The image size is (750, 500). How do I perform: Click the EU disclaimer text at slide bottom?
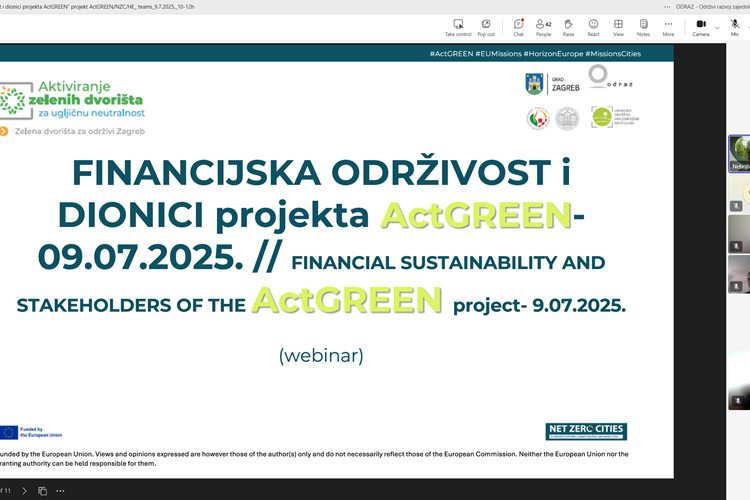point(314,458)
